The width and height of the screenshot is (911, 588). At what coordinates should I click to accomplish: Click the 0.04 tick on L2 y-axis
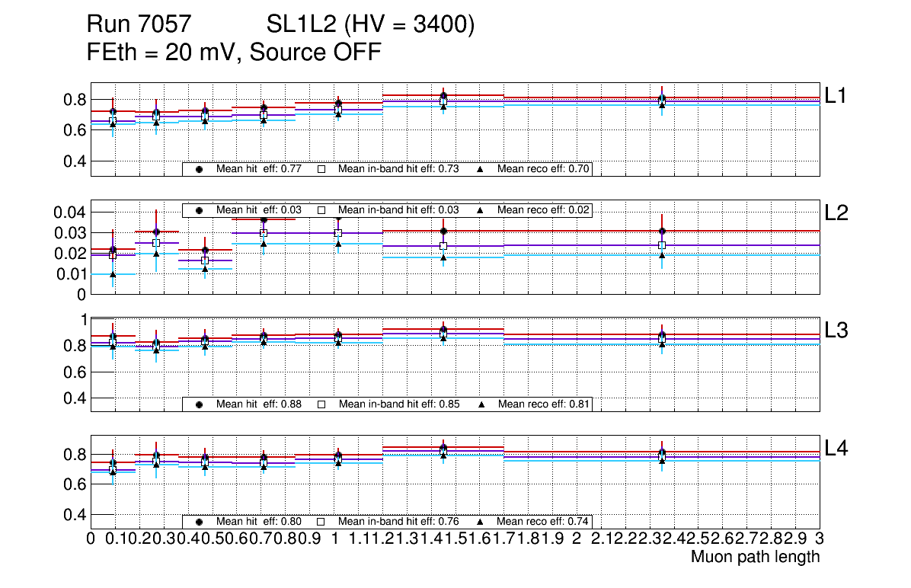72,212
